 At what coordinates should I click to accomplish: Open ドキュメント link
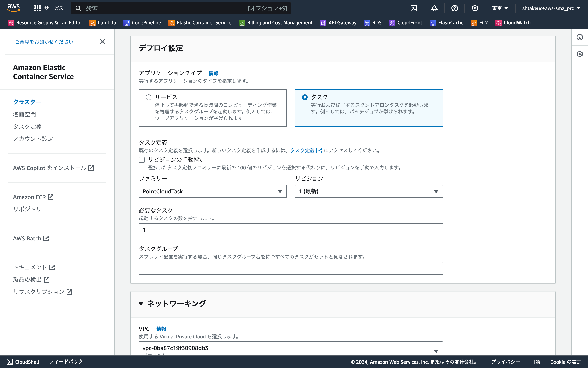(34, 267)
